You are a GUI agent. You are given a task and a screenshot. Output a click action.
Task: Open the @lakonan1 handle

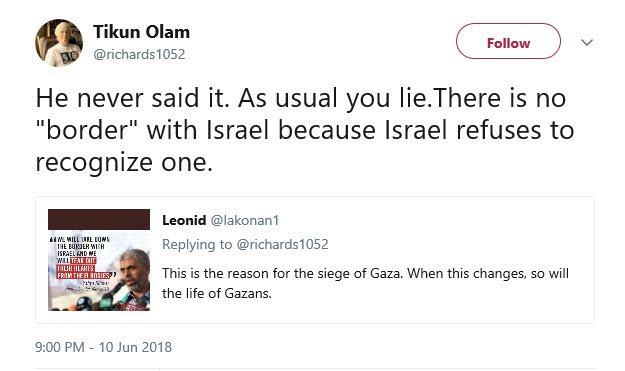(245, 220)
